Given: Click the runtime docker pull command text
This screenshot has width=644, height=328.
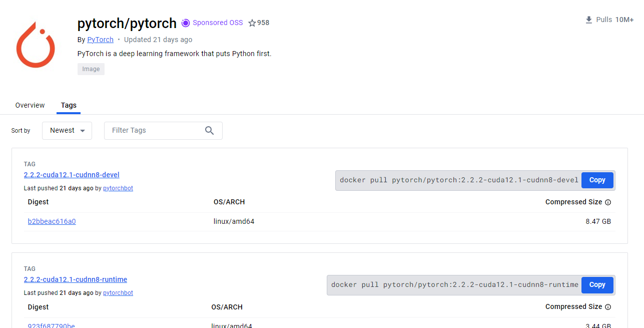Looking at the screenshot, I should pos(455,284).
